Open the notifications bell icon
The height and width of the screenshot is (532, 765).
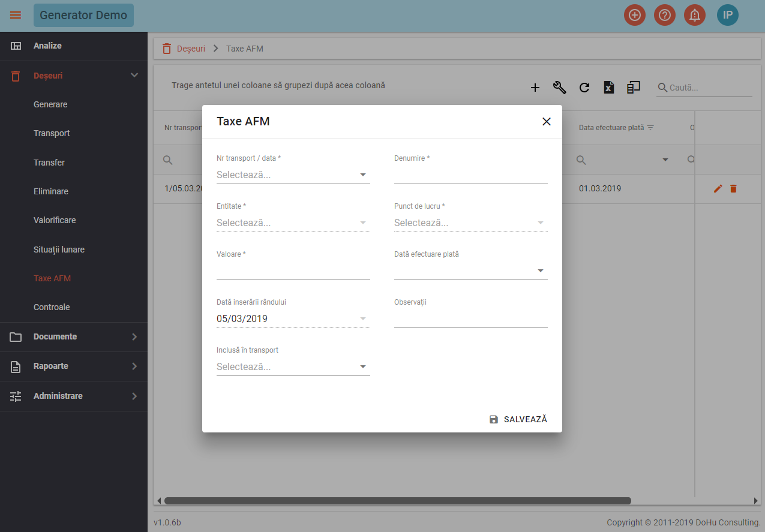(695, 15)
